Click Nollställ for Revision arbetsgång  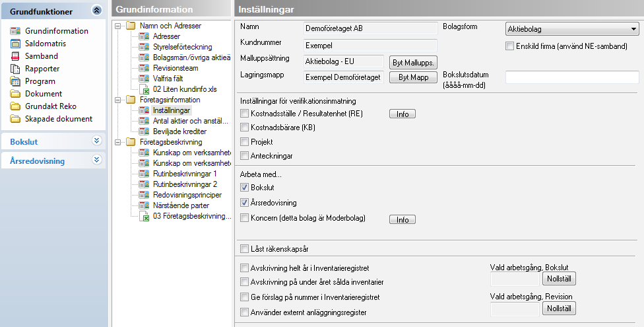point(559,308)
